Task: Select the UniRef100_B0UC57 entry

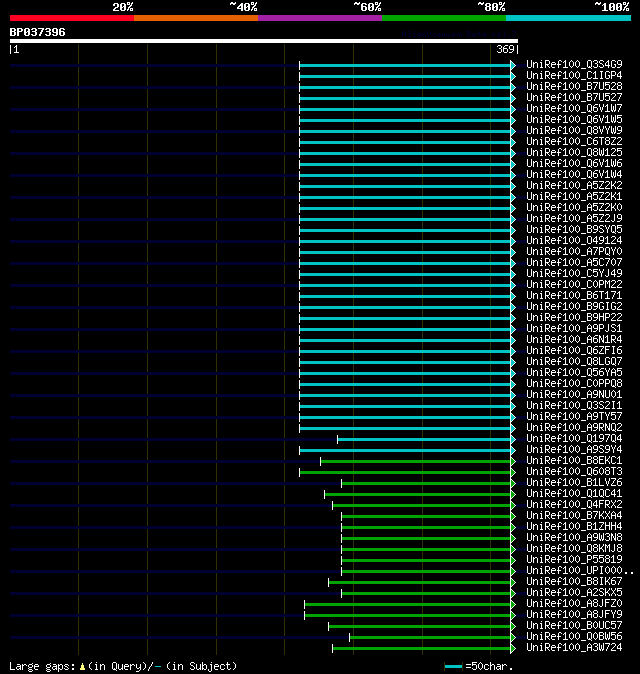Action: (x=574, y=625)
